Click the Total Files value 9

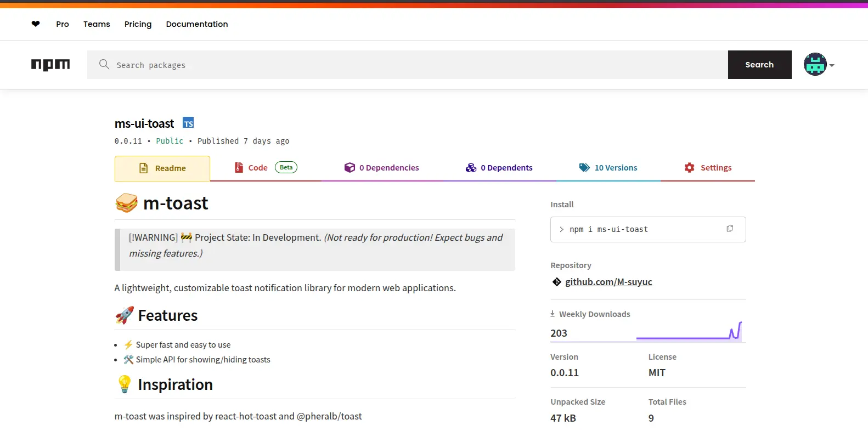651,418
